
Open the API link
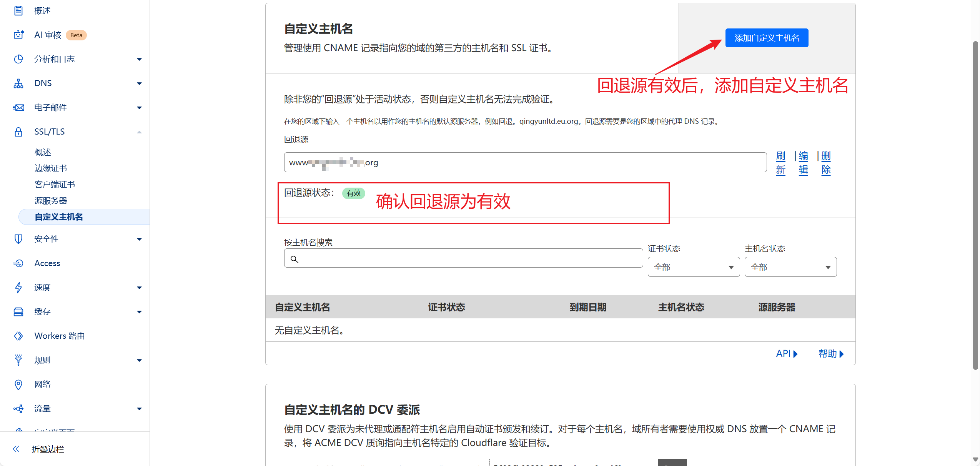(x=787, y=354)
